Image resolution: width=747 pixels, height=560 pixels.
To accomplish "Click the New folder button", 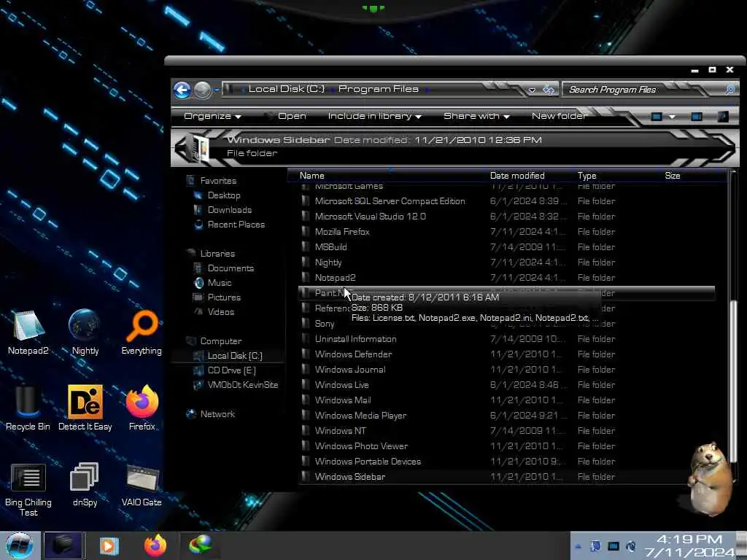I will pyautogui.click(x=560, y=116).
